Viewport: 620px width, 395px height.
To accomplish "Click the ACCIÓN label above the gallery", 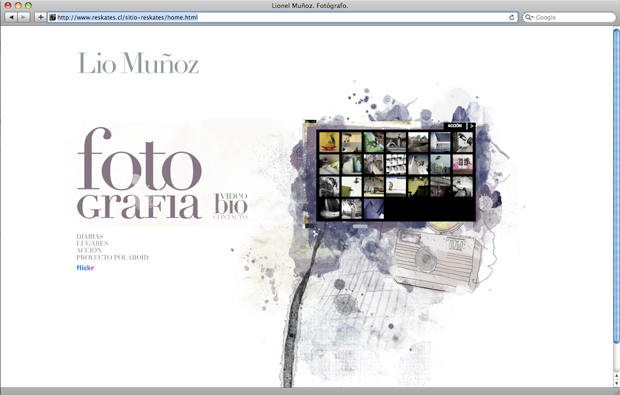I will [455, 126].
